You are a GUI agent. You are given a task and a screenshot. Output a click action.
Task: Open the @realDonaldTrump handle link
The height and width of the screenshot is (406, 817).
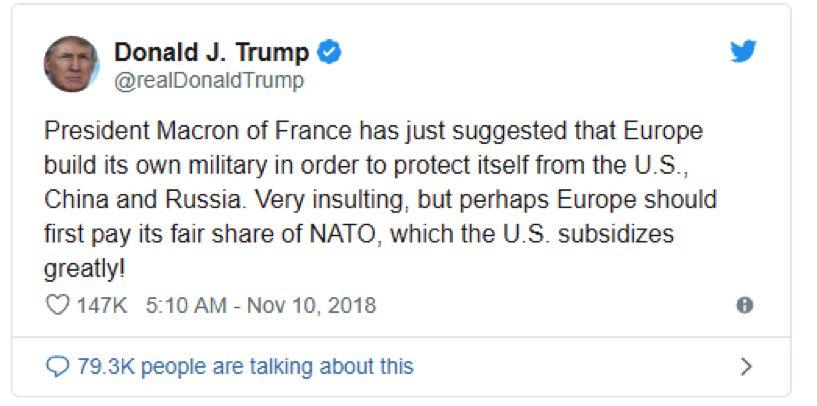(x=208, y=81)
